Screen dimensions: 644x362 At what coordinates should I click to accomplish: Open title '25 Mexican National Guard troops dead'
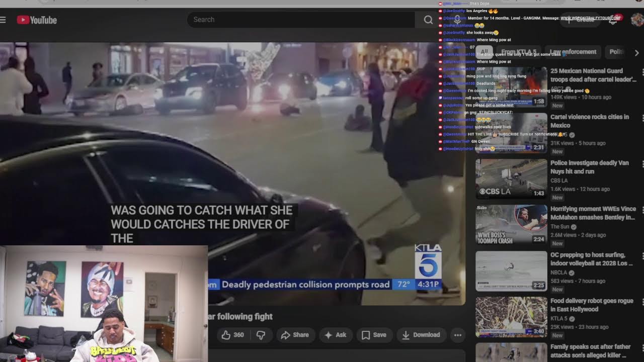point(593,75)
